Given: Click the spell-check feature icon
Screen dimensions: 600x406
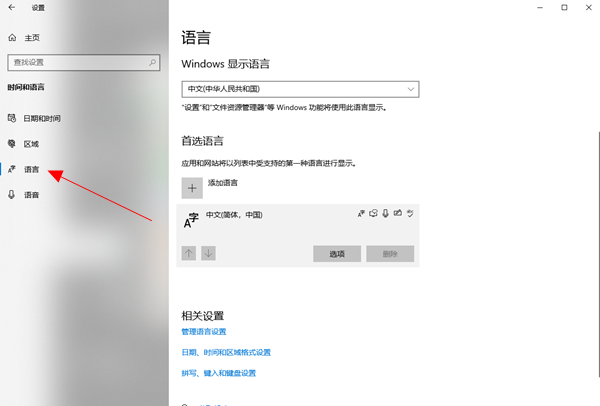Looking at the screenshot, I should [410, 214].
